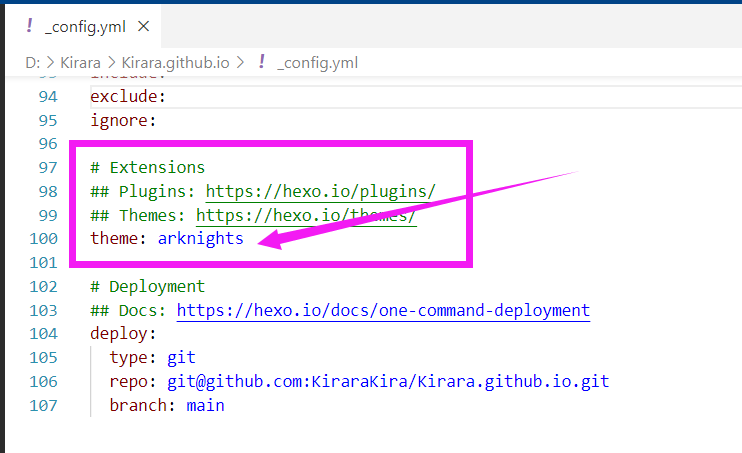
Task: Click the D: drive breadcrumb
Action: [33, 63]
